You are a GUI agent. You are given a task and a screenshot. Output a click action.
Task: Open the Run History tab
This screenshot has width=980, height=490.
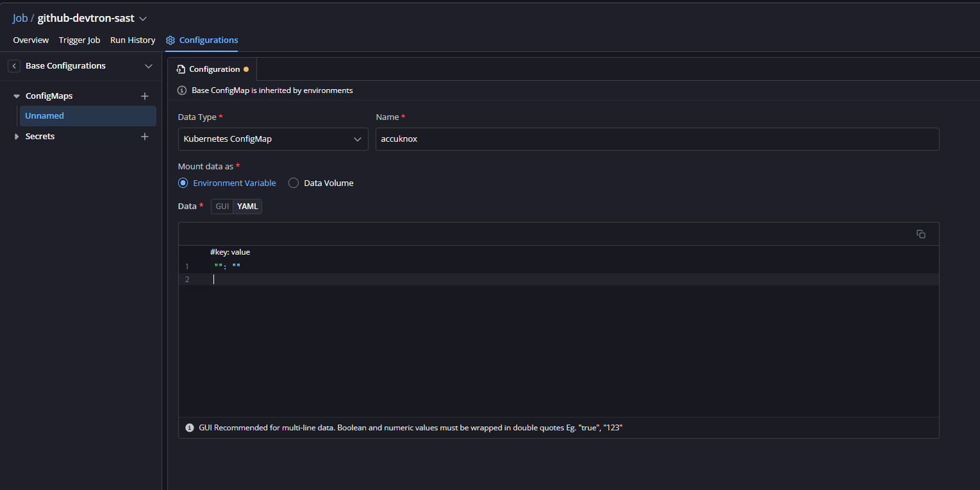point(133,40)
